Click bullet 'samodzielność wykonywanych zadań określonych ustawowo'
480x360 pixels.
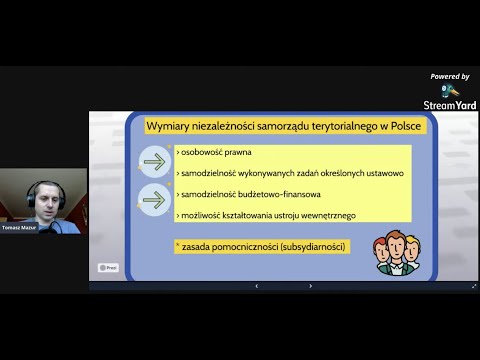tap(292, 173)
